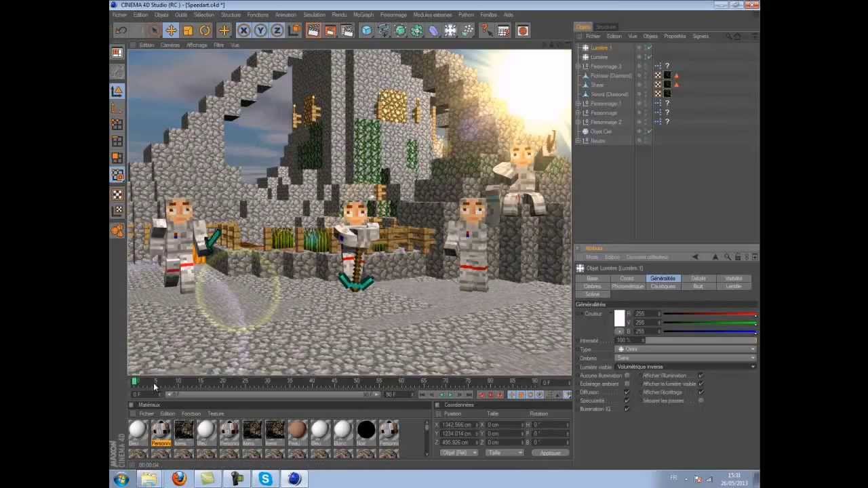Click the timeline play button
The image size is (868, 488).
pos(450,394)
